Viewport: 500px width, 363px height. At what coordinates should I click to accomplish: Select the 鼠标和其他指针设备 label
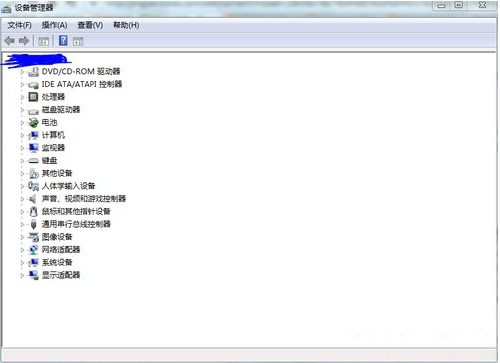pyautogui.click(x=76, y=211)
